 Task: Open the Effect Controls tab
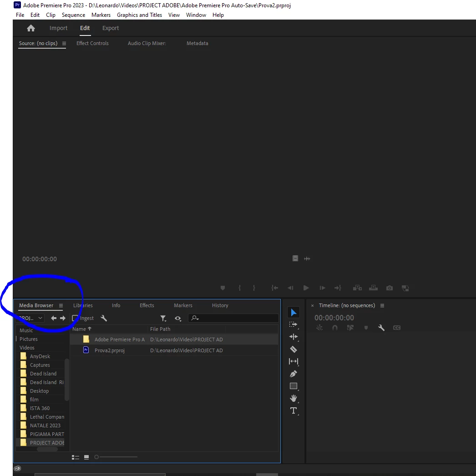pyautogui.click(x=92, y=43)
